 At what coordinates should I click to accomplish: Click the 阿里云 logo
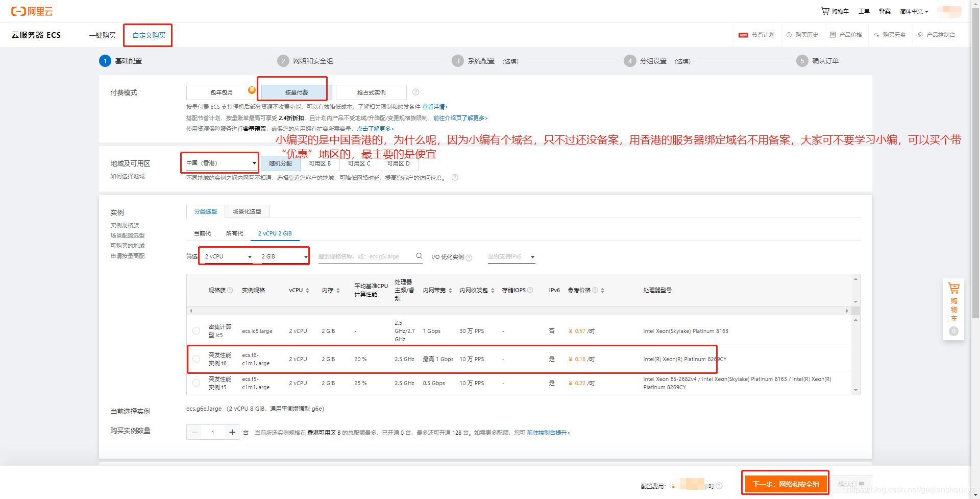(32, 11)
